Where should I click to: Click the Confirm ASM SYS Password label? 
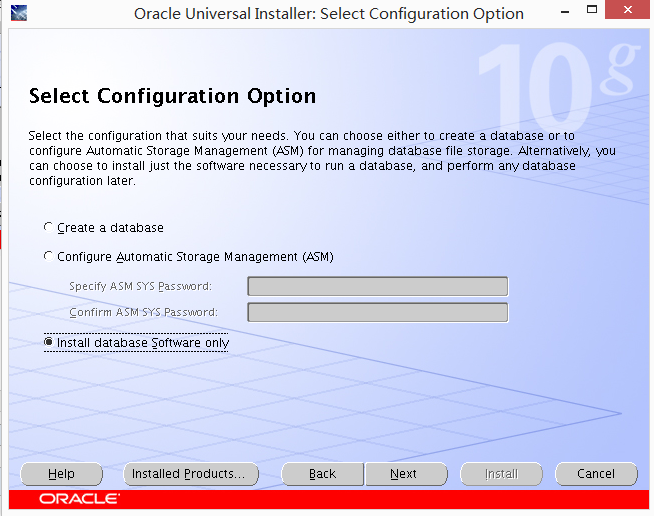coord(143,312)
